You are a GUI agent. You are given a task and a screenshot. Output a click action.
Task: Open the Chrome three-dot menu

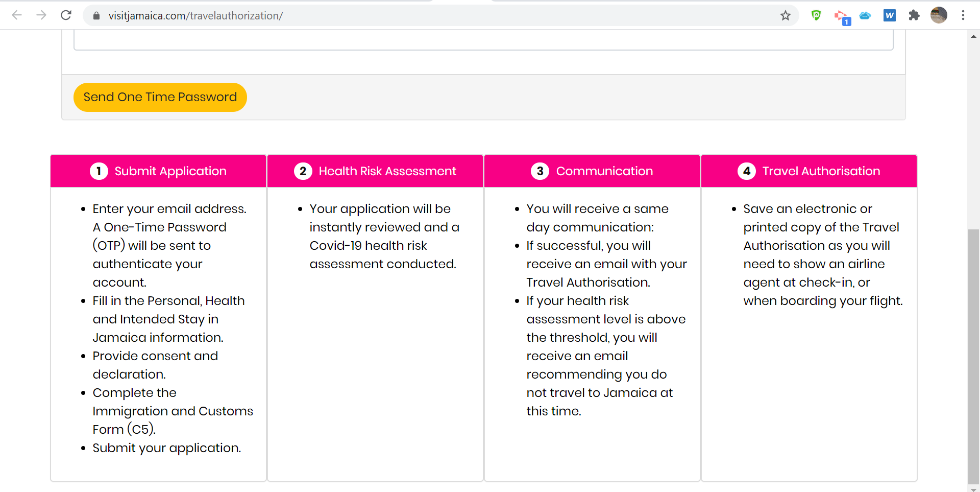[x=963, y=15]
